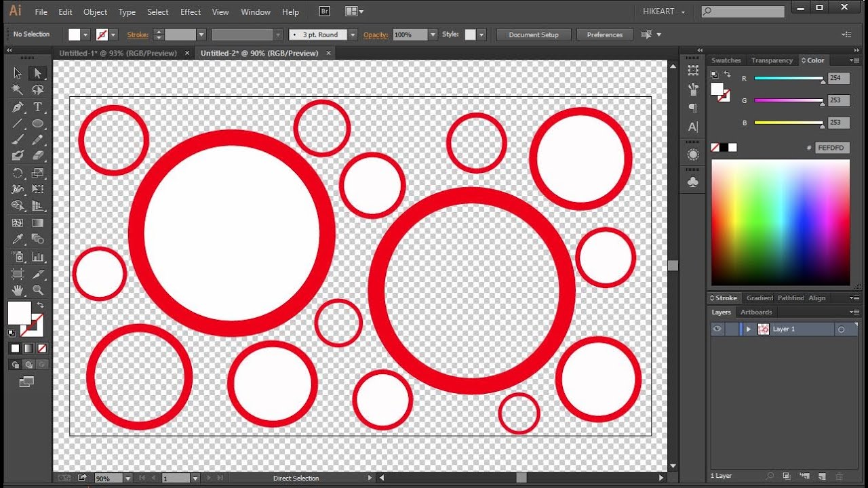Select the Zoom tool
The image size is (868, 488).
coord(37,290)
